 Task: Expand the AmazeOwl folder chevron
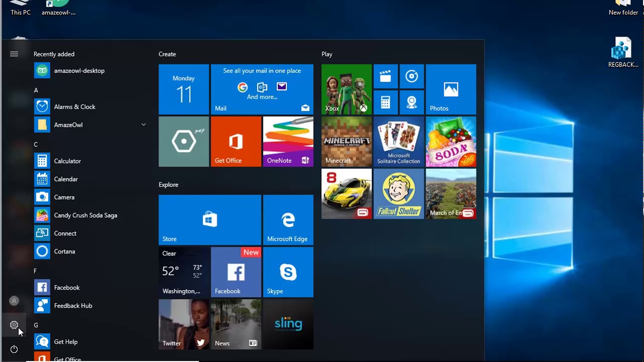(x=143, y=125)
